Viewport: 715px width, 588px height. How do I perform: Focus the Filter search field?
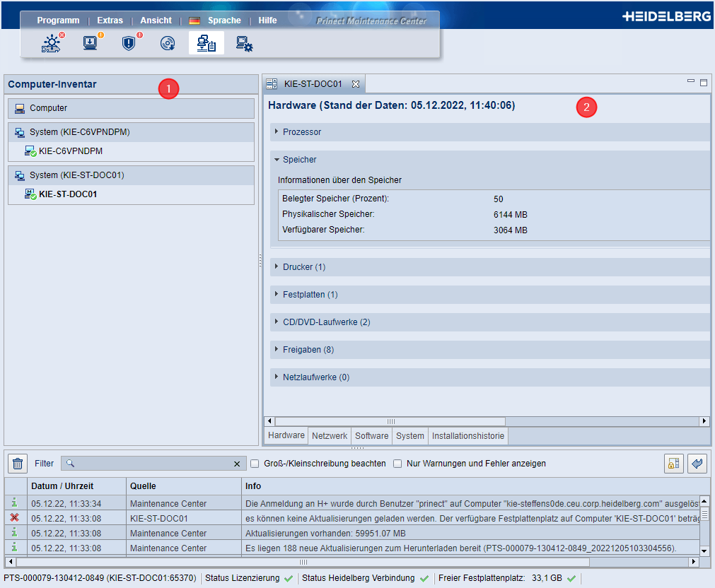(153, 464)
